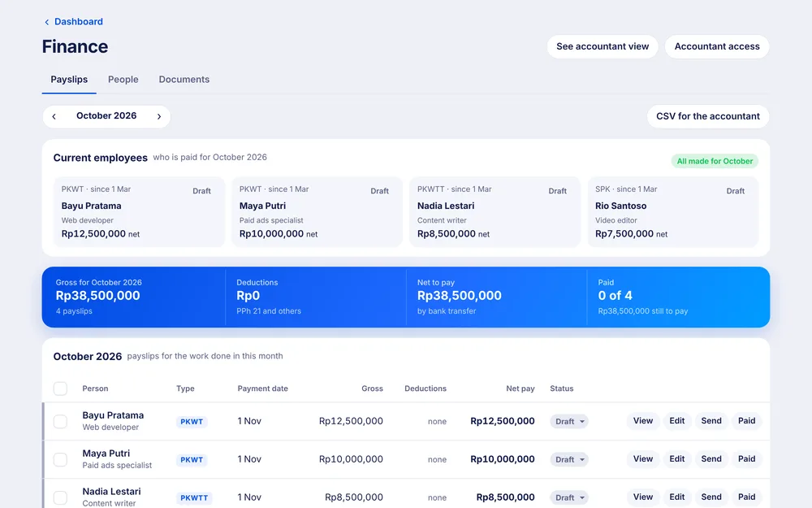The width and height of the screenshot is (812, 508).
Task: Select Nadia Lestari's row checkbox
Action: tap(60, 497)
